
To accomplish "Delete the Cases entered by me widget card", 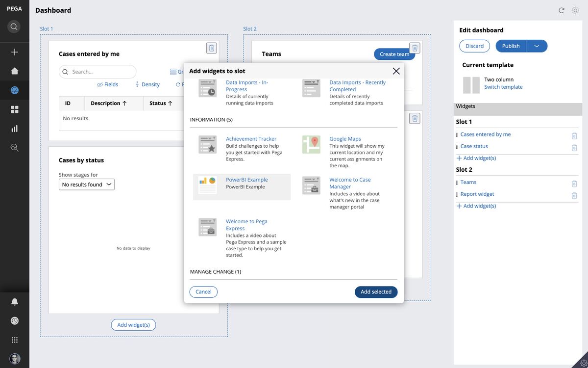I will pos(212,48).
